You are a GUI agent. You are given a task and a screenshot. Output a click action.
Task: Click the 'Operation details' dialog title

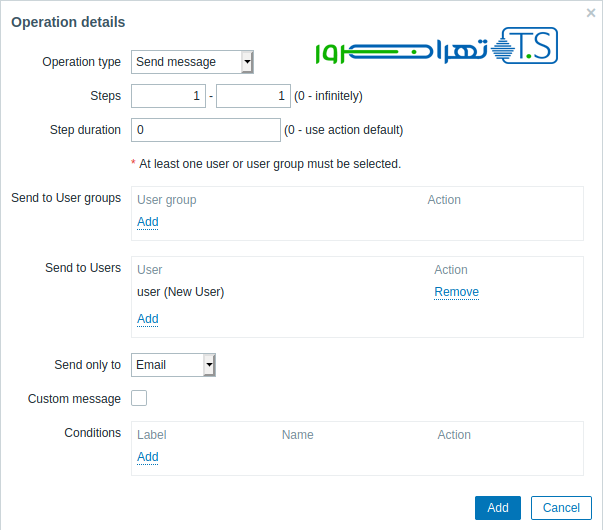[68, 22]
